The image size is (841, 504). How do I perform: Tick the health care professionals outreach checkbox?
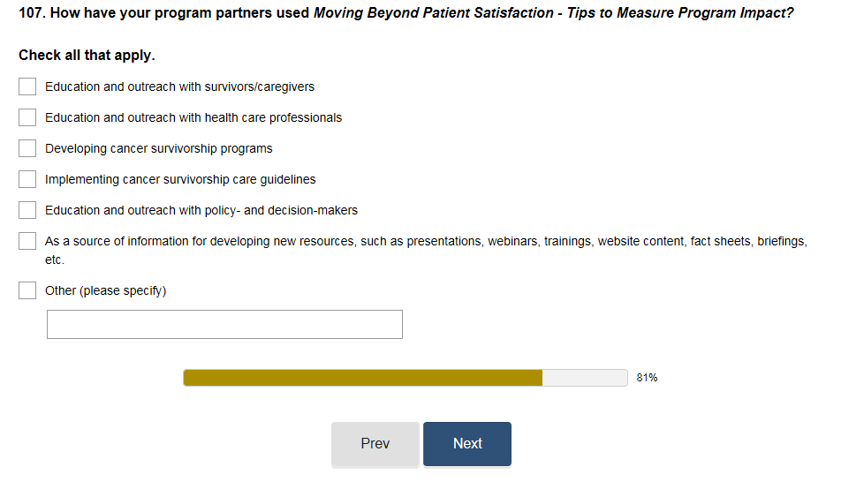tap(27, 117)
